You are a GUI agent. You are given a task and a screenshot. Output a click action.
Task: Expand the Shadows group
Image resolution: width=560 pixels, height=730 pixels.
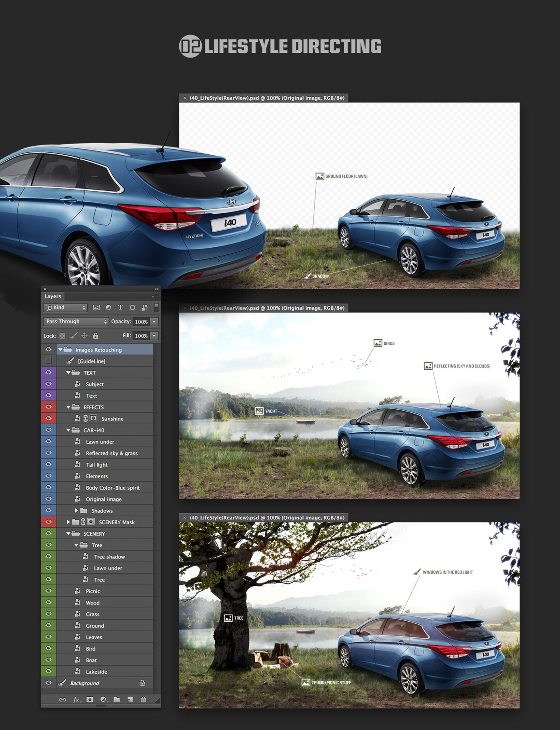76,510
